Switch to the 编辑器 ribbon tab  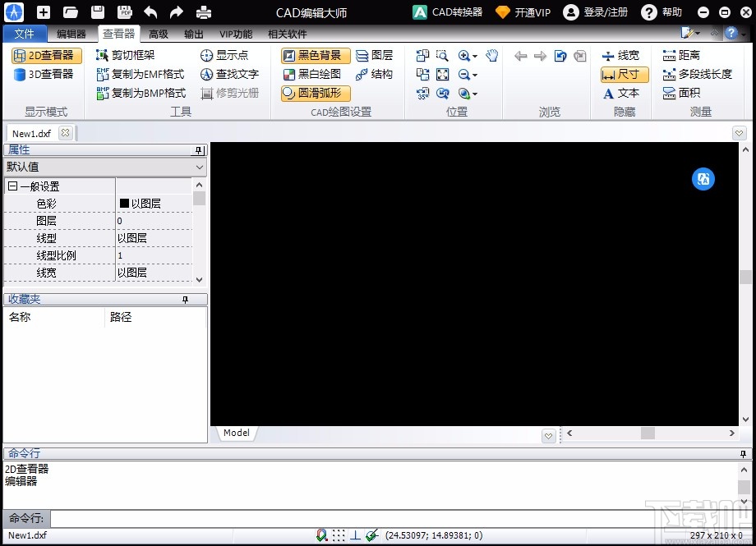pos(71,34)
